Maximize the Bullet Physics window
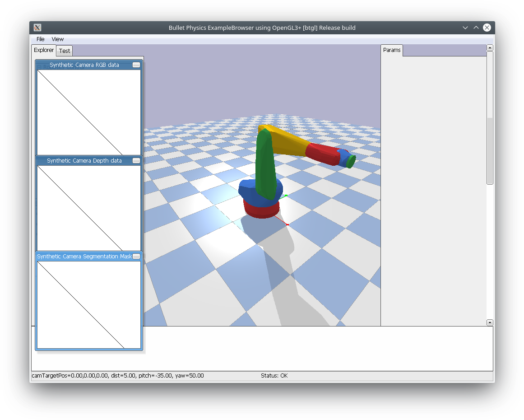 pyautogui.click(x=476, y=28)
